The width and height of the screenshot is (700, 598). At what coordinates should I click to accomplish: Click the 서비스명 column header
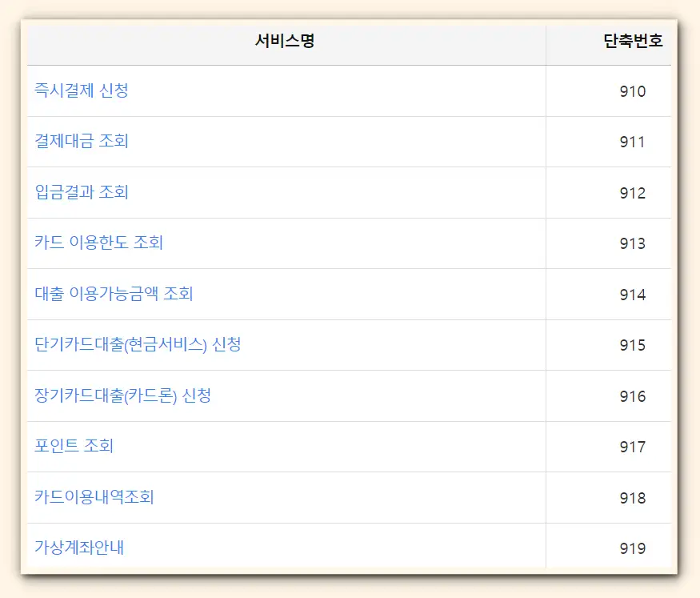[285, 41]
